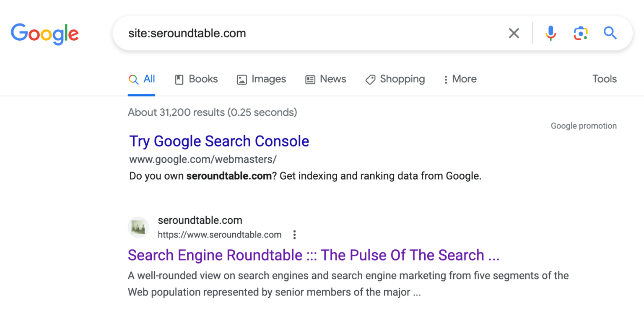Click the seroundtable.com site favicon
The image size is (644, 316).
(138, 227)
